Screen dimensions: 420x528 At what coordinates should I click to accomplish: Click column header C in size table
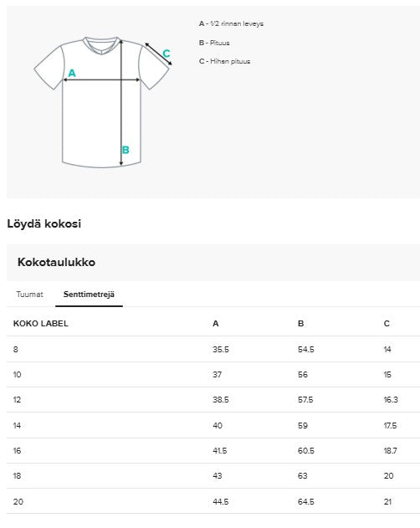[387, 323]
